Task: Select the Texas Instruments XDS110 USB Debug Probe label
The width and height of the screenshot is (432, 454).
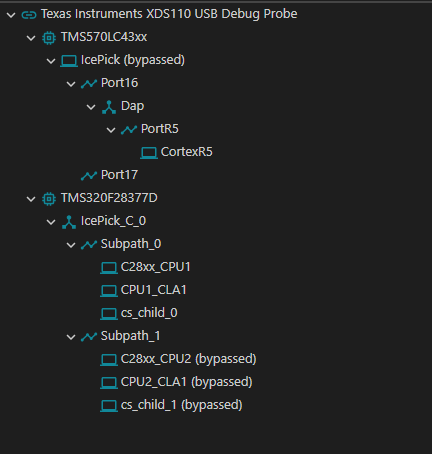Action: click(169, 14)
